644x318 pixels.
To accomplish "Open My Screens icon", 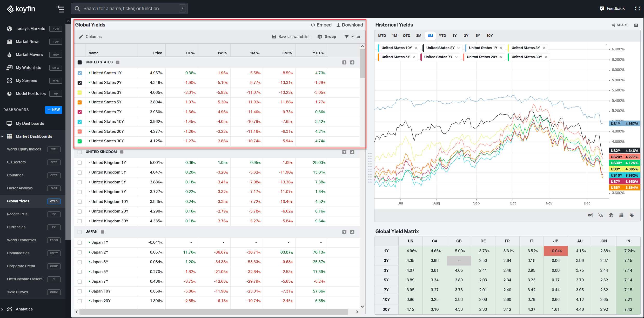I will [x=10, y=81].
